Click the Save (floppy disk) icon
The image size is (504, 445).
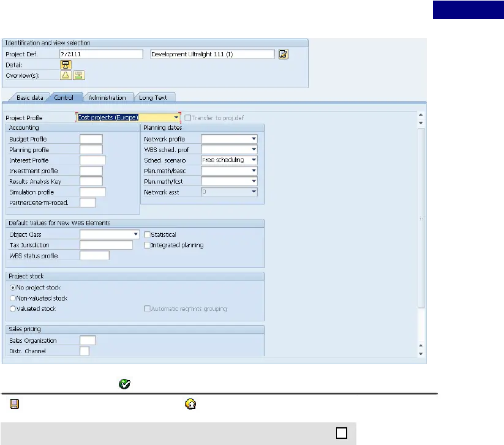click(14, 405)
